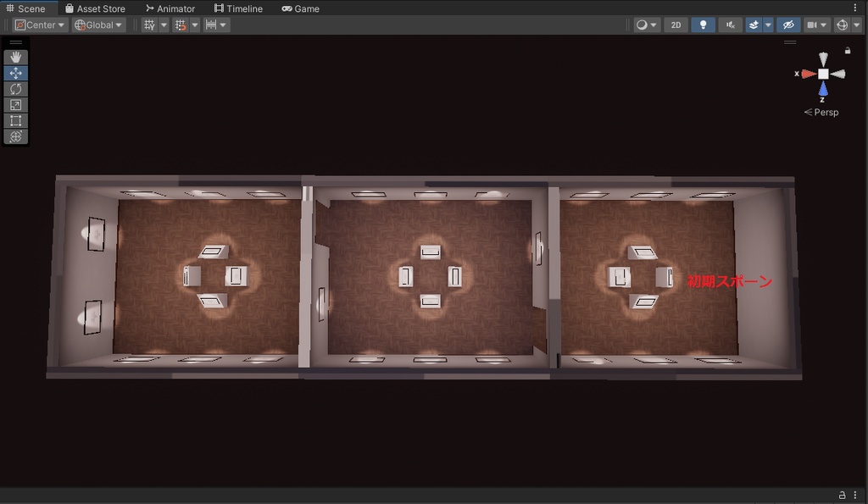
Task: Open the Animator tab
Action: point(170,8)
